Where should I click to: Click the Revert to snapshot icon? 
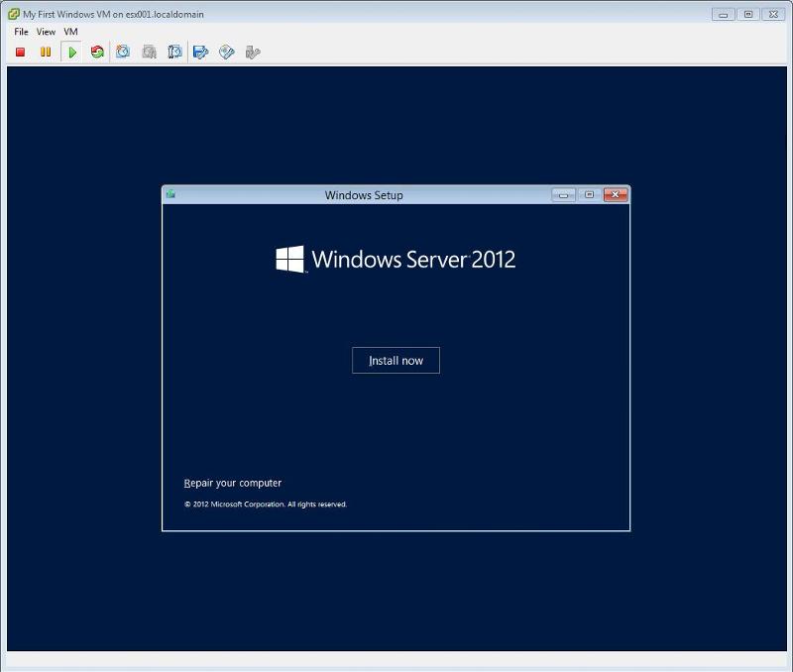150,53
